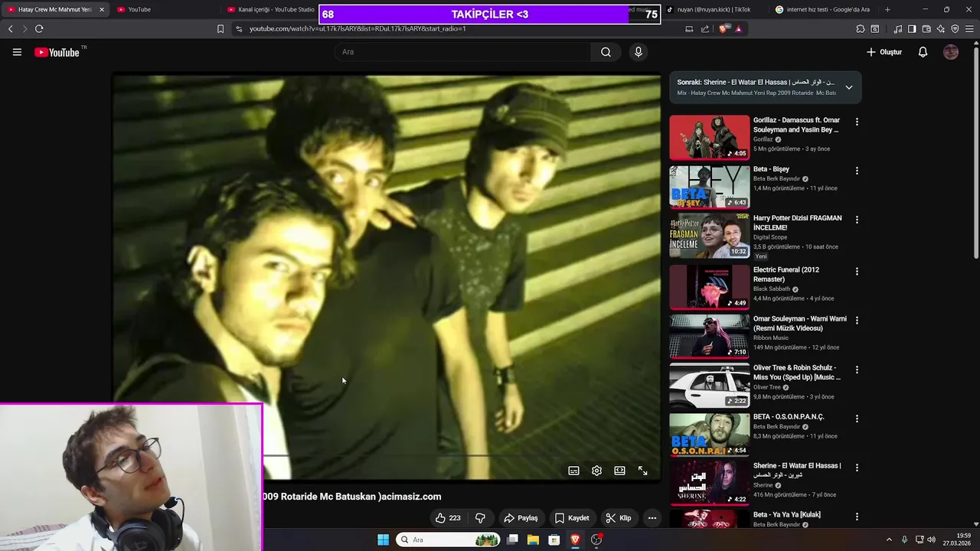Open Beta - Bişey thumbnail
Viewport: 980px width, 551px height.
click(x=710, y=187)
